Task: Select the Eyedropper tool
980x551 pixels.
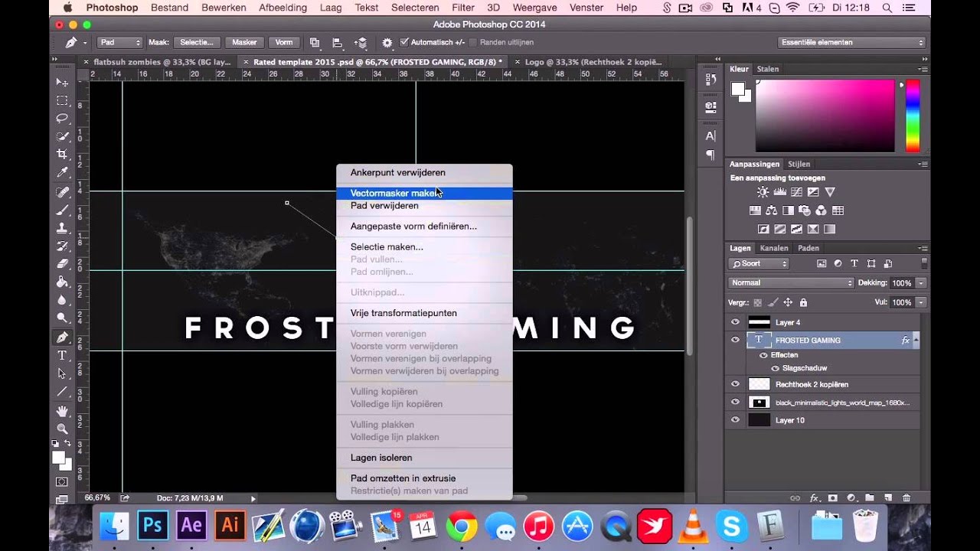Action: (x=62, y=172)
